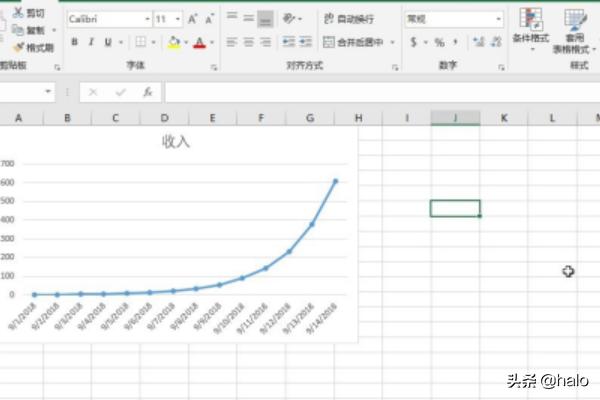The width and height of the screenshot is (600, 400).
Task: Toggle Wrap Text (自动换行)
Action: point(349,18)
